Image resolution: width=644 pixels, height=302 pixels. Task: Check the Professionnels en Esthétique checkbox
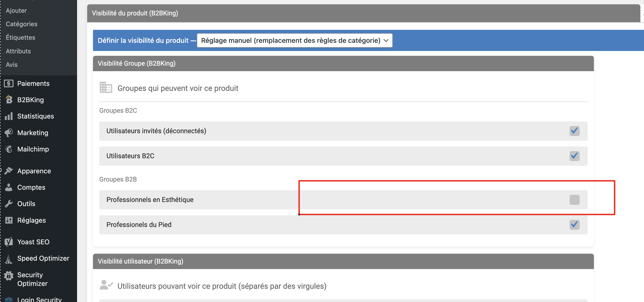[x=574, y=200]
